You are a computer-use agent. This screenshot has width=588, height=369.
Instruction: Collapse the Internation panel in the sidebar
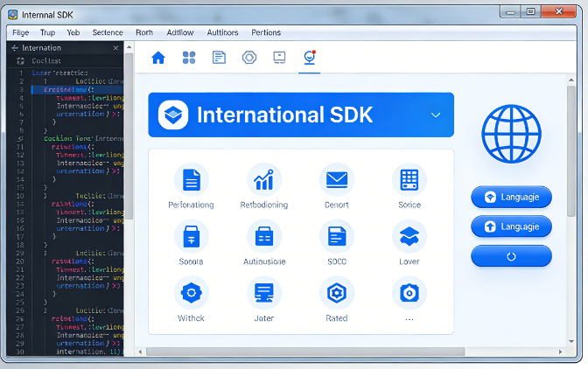[x=14, y=48]
